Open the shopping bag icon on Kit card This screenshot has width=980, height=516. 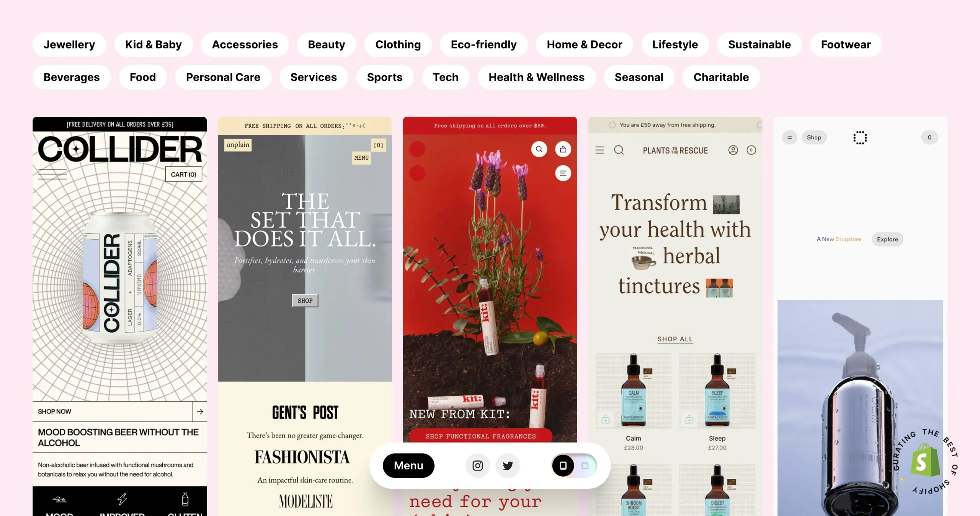click(x=563, y=149)
